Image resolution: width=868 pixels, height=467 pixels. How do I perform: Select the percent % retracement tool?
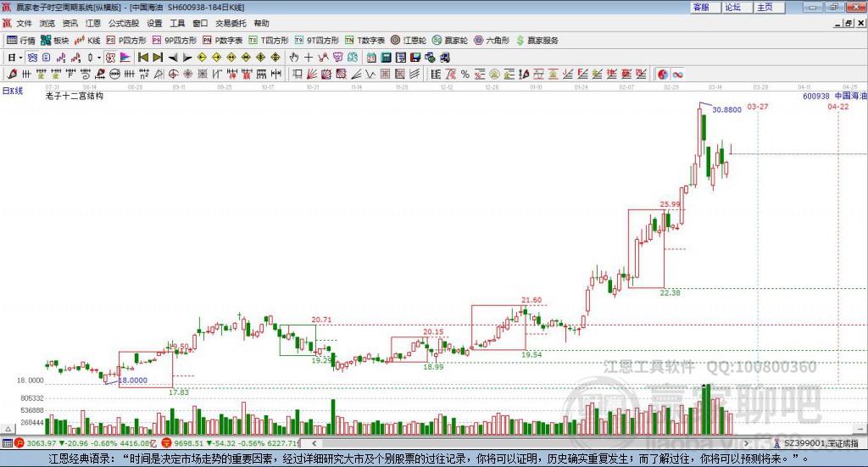pyautogui.click(x=465, y=74)
